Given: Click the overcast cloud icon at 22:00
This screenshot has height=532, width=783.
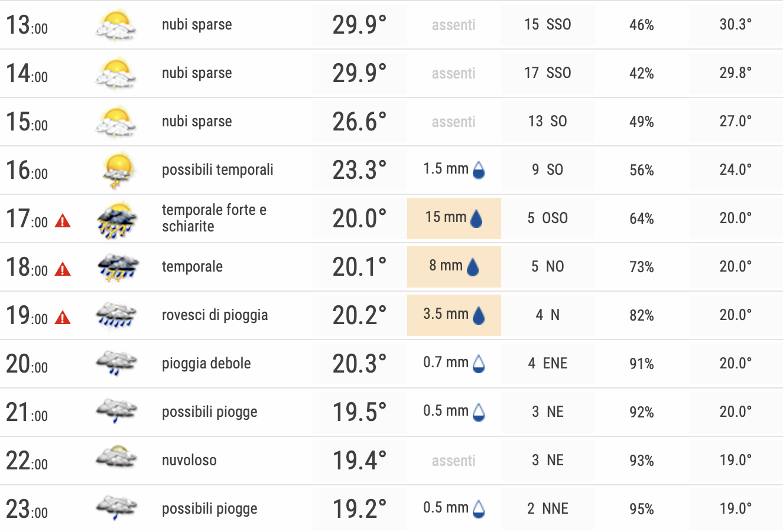Looking at the screenshot, I should click(116, 458).
